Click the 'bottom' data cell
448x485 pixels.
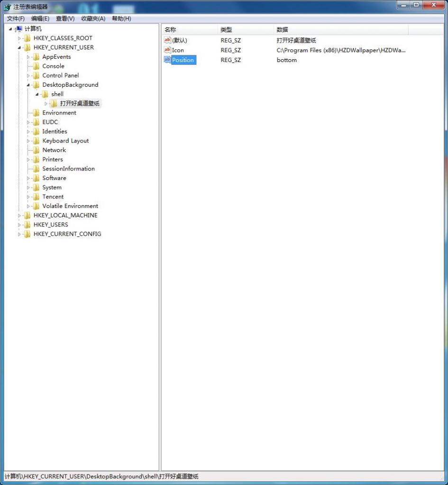287,60
